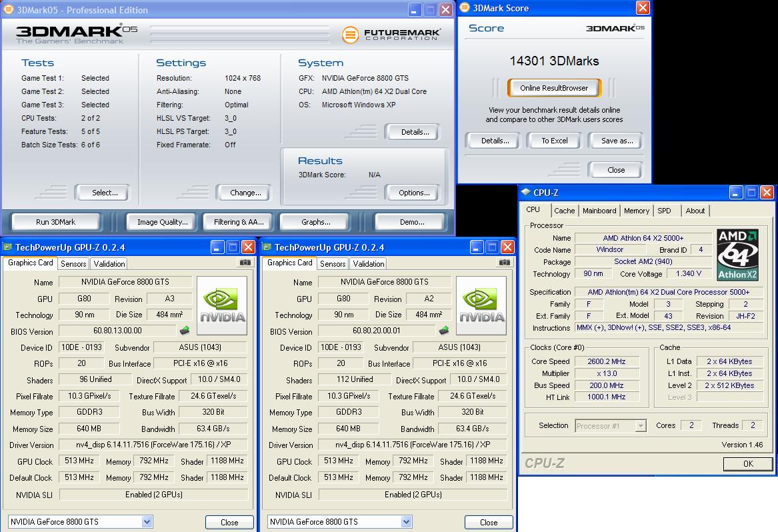Click the Revision A3 field in left GPU-Z

pos(169,298)
